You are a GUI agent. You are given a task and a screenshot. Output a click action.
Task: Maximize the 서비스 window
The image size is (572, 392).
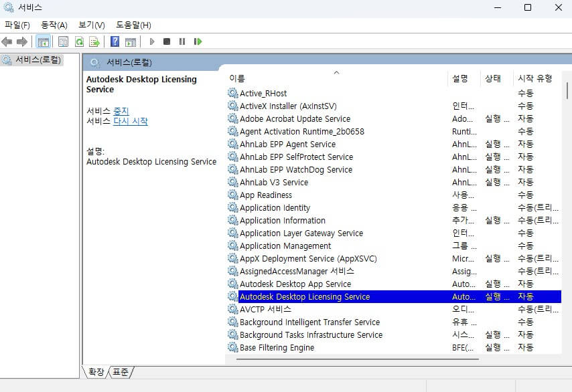pos(528,7)
